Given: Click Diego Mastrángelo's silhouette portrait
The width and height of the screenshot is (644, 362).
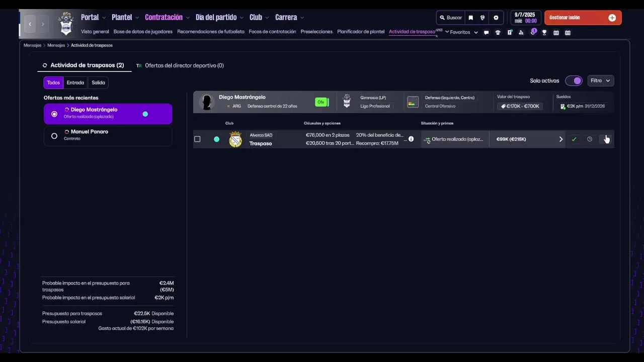Looking at the screenshot, I should click(x=207, y=102).
